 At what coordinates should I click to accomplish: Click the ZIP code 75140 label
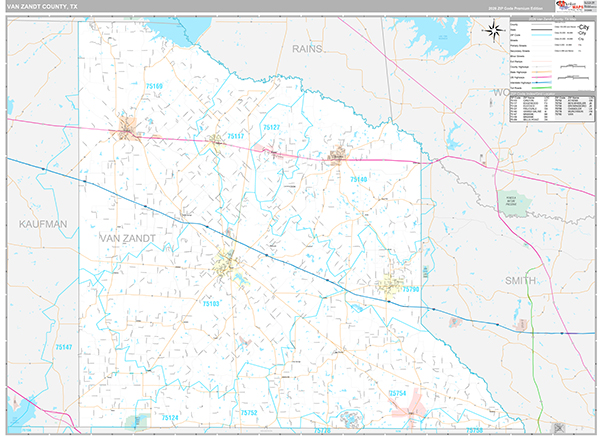click(x=359, y=179)
